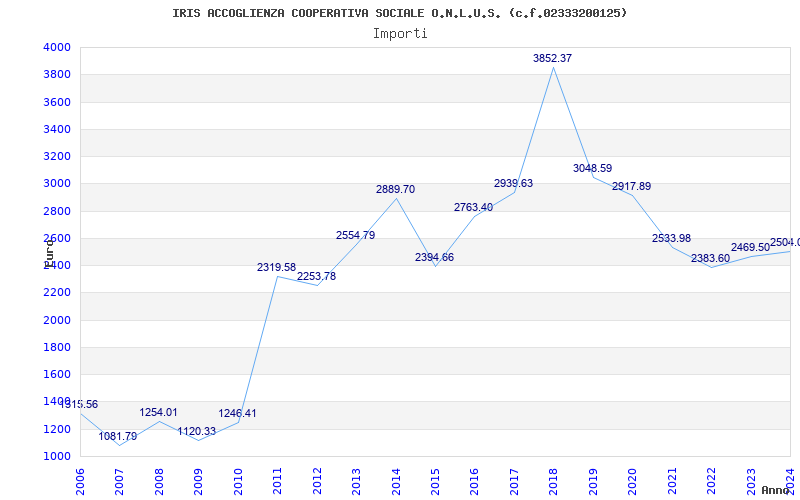Click the 2000 value on the vertical axis
This screenshot has height=500, width=800.
click(x=57, y=320)
